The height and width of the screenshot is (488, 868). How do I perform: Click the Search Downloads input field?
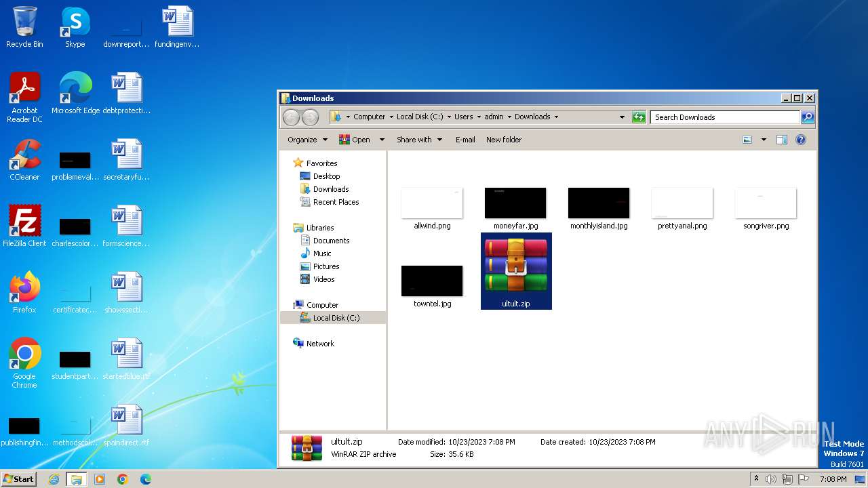725,117
